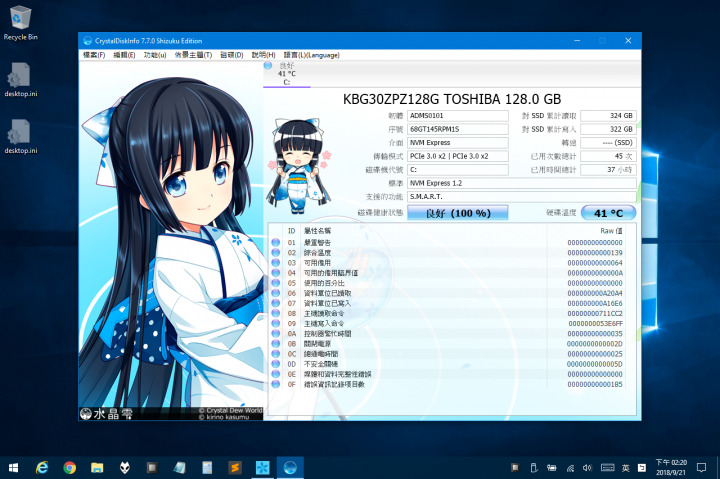This screenshot has height=479, width=720.
Task: Click the raw value 000000000001B5
Action: click(595, 384)
